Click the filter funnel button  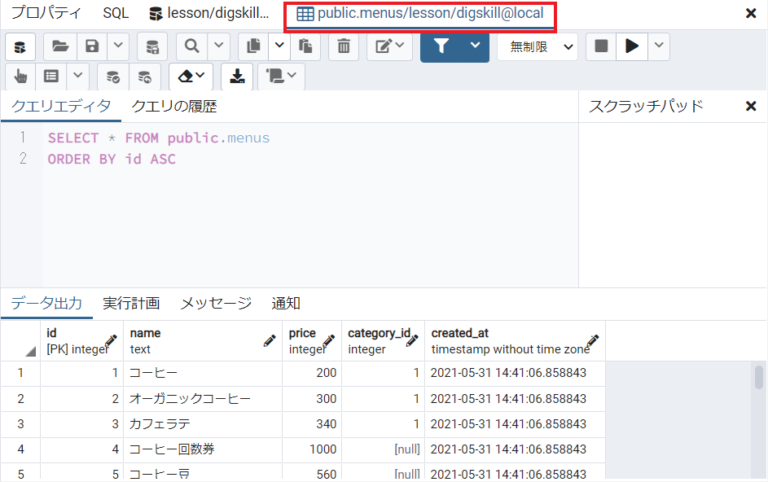(x=441, y=46)
